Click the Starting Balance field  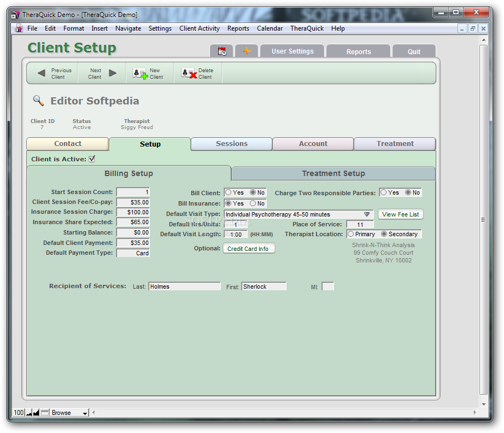coord(133,232)
